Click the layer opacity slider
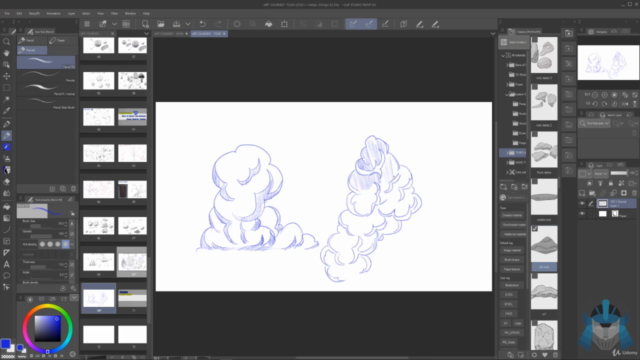This screenshot has height=360, width=640. pyautogui.click(x=619, y=173)
